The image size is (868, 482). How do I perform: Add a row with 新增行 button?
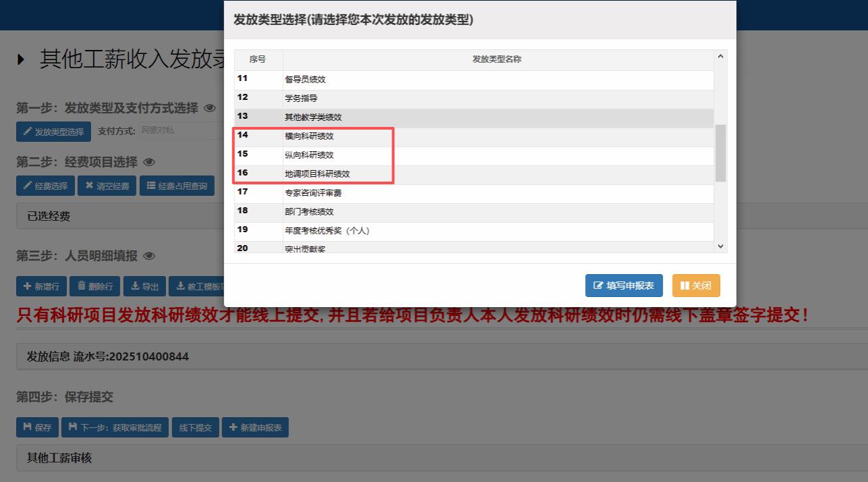coord(42,286)
